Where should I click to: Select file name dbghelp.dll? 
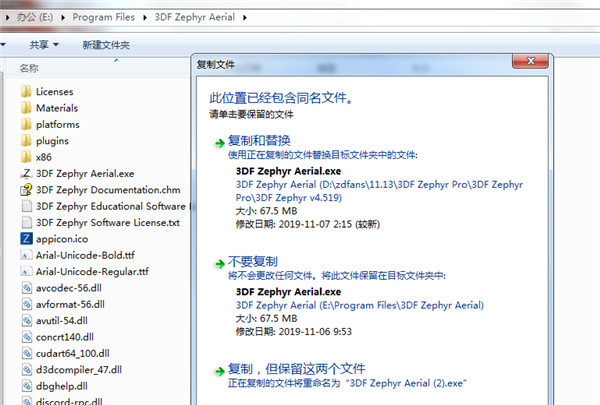tap(62, 386)
